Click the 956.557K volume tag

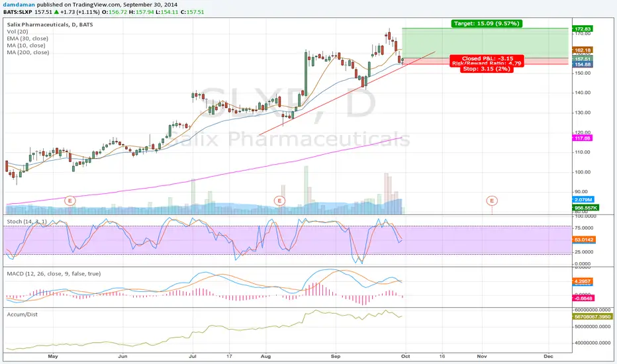click(x=587, y=208)
